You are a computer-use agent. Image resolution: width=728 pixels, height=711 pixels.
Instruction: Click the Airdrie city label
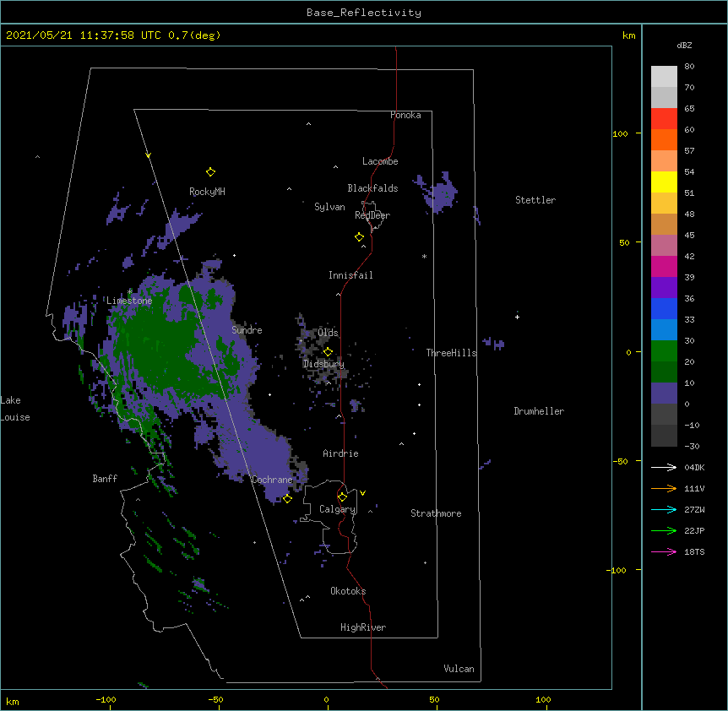pos(341,453)
